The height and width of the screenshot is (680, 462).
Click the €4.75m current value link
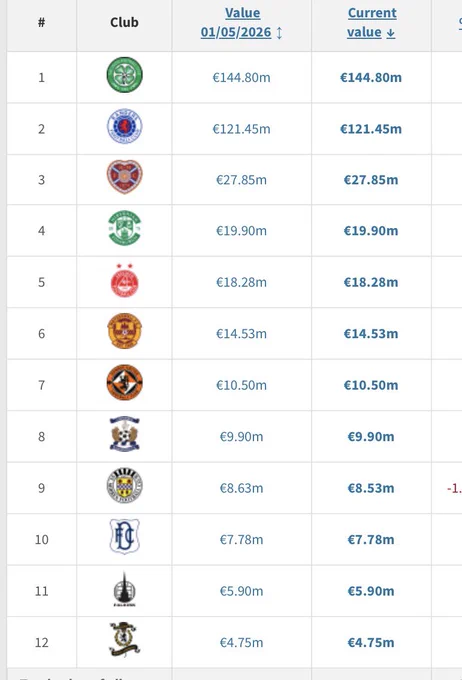click(371, 643)
